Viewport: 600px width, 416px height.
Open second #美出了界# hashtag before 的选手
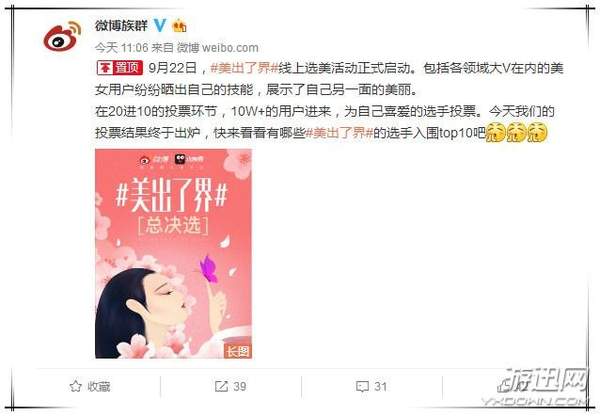tap(339, 133)
